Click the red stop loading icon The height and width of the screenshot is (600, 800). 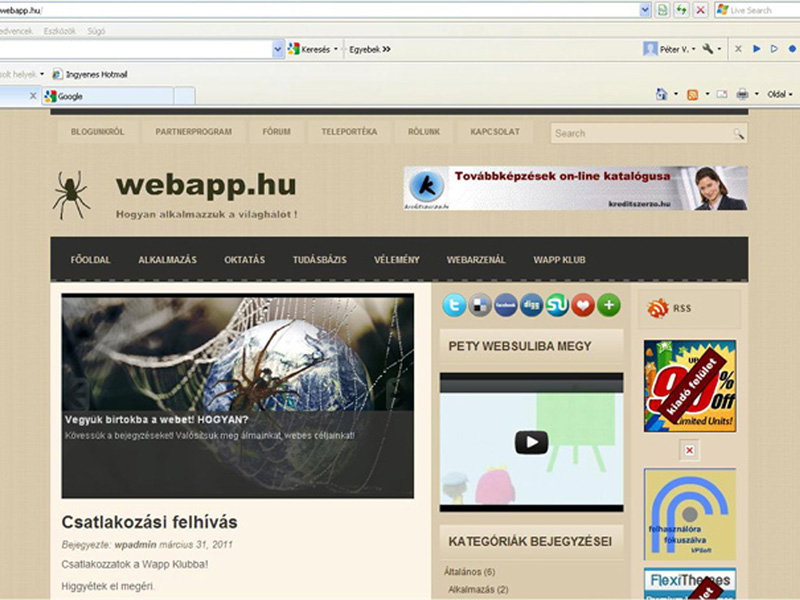pos(701,10)
